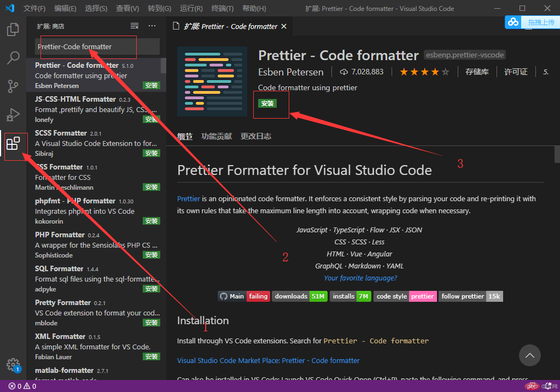Open the 许可证 license link
Screen dimensions: 560x392
pos(516,72)
